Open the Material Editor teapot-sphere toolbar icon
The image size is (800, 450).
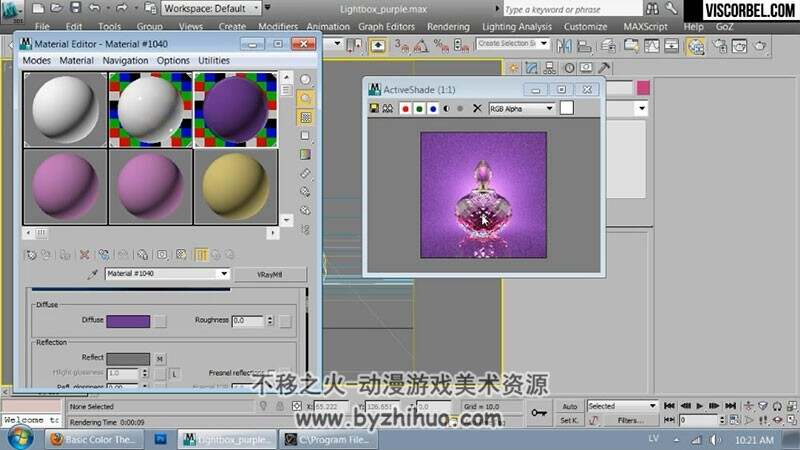click(x=695, y=46)
